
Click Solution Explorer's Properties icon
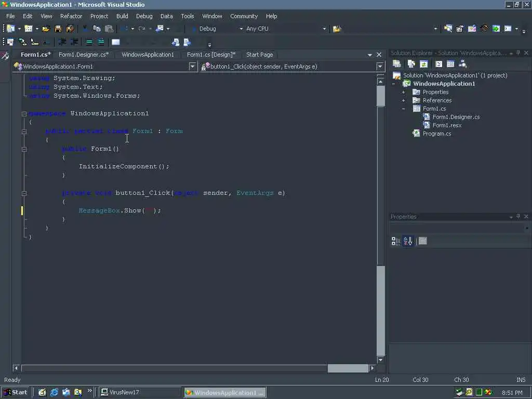396,64
